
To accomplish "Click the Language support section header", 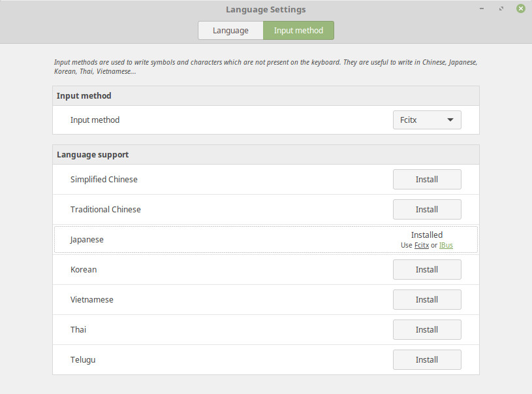I will 93,155.
